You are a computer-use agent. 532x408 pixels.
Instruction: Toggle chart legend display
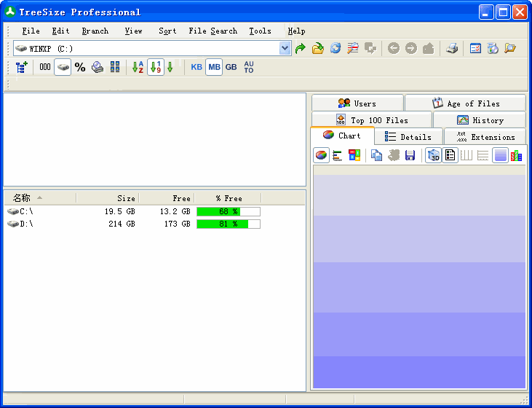(x=450, y=155)
